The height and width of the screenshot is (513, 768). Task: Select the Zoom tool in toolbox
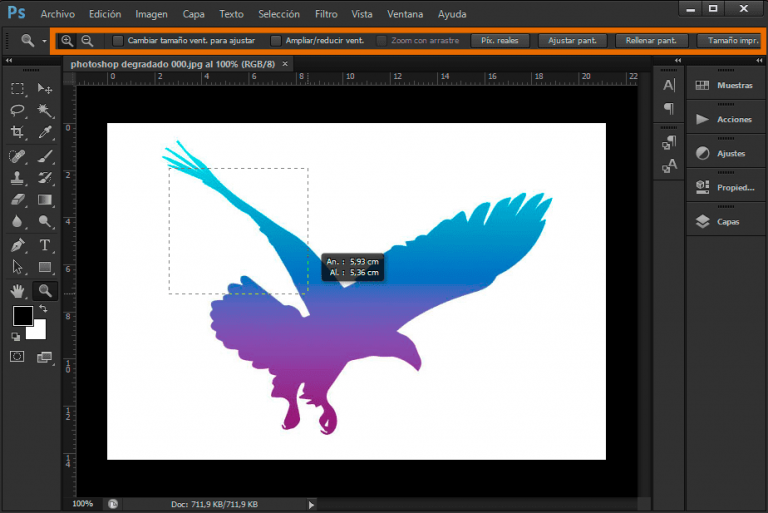[45, 291]
